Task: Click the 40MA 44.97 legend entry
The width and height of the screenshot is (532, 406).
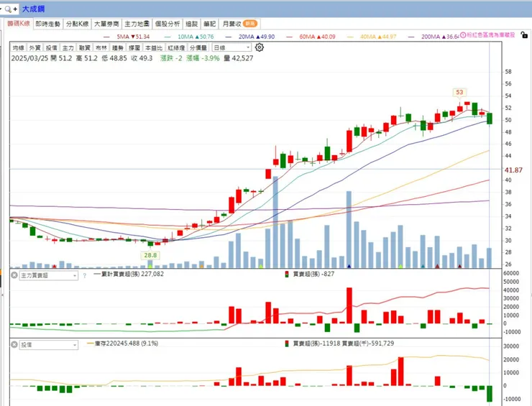Action: [372, 37]
